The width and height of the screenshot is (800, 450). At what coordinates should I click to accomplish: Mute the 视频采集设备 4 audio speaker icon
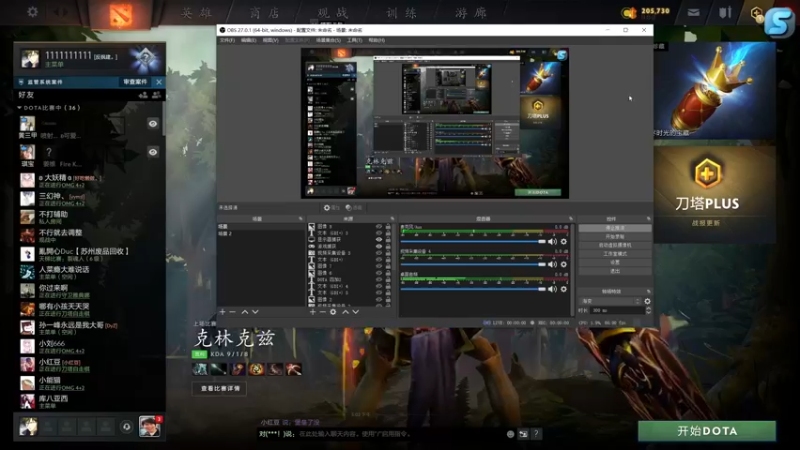pos(553,264)
